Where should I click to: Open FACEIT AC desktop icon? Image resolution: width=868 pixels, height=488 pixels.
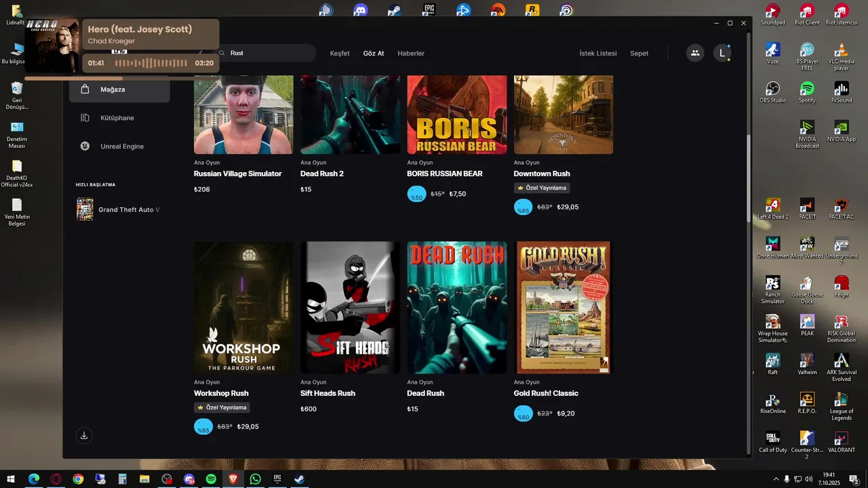tap(842, 209)
